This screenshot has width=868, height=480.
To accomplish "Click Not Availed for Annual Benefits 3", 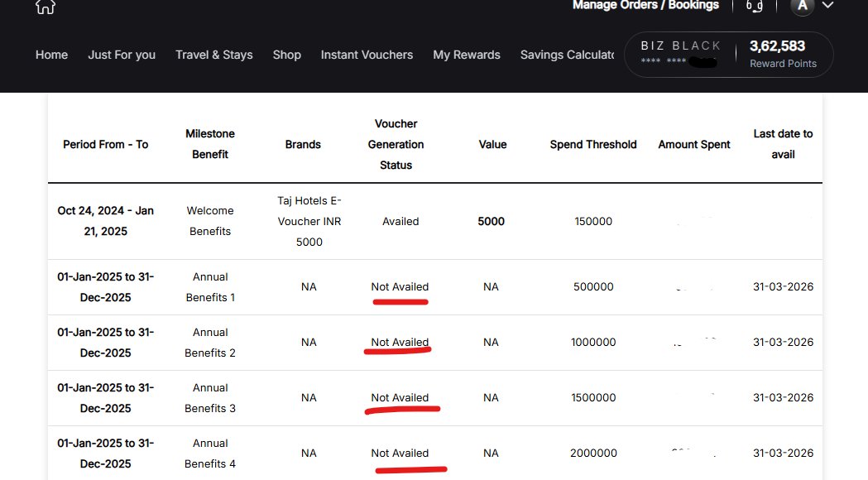I will (x=400, y=397).
